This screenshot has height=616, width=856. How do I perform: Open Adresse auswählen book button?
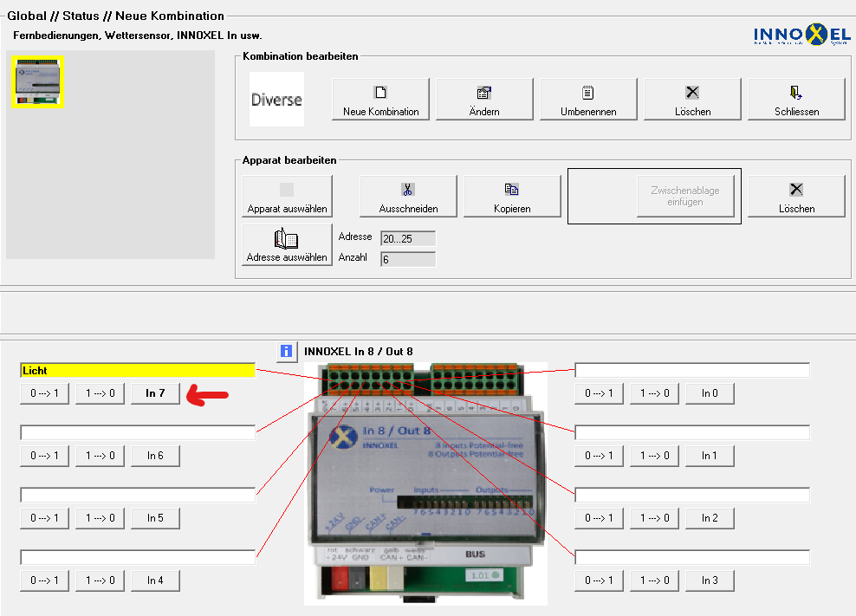pos(287,244)
